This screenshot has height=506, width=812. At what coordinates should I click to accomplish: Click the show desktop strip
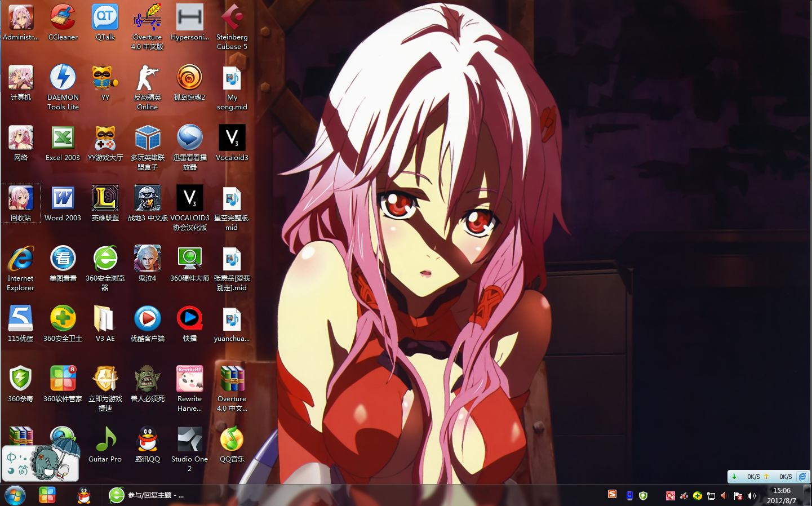[x=807, y=495]
